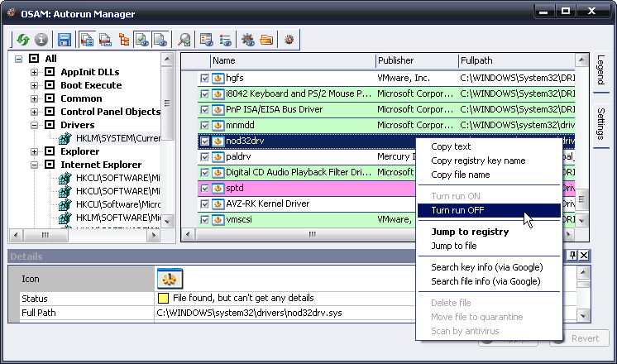Uncheck the hgfs entry checkbox
This screenshot has width=617, height=364.
pos(204,78)
